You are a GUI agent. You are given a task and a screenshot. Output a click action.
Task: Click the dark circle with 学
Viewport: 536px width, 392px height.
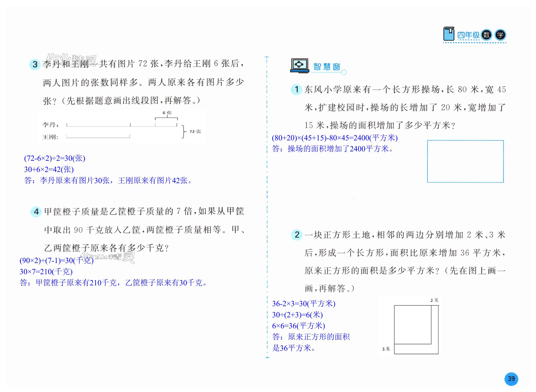pos(500,35)
